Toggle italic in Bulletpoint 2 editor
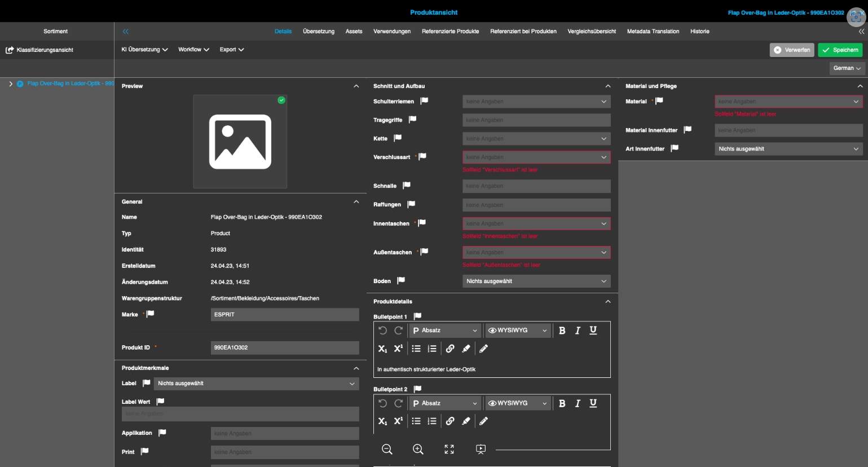 (578, 403)
